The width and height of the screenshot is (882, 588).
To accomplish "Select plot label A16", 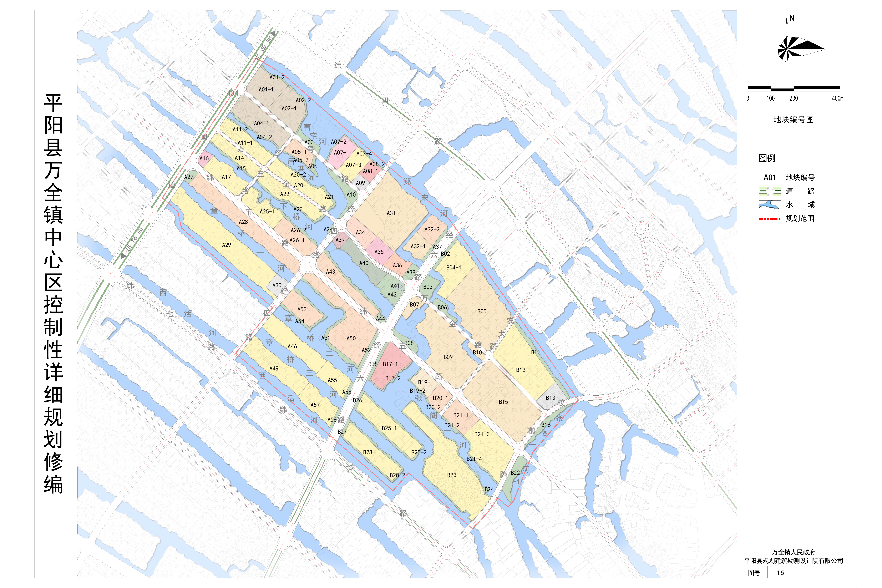I will point(204,158).
